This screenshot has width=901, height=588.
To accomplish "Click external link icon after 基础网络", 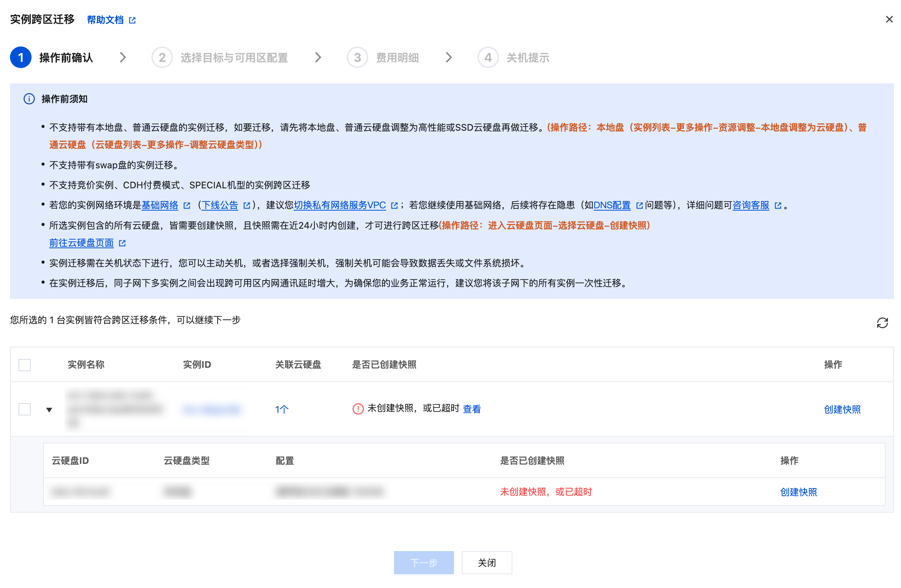I will [187, 206].
